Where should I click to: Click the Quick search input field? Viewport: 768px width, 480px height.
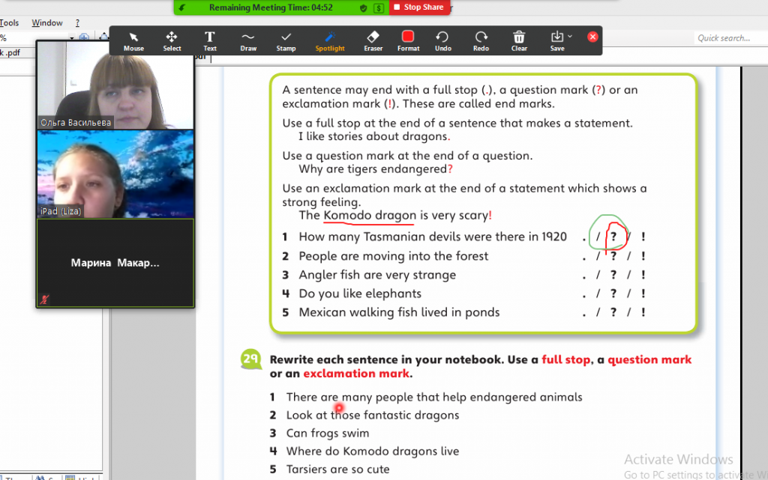point(728,38)
